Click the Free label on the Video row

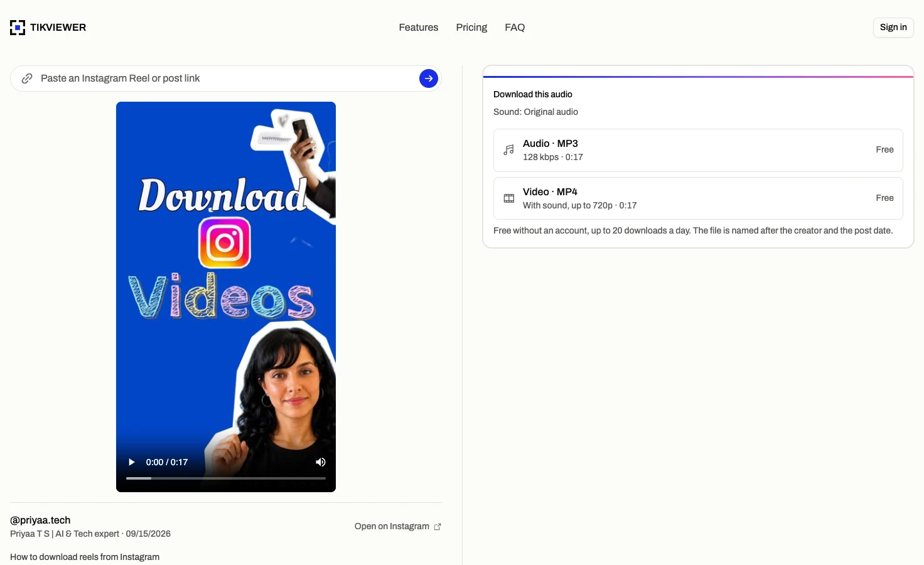click(x=885, y=198)
